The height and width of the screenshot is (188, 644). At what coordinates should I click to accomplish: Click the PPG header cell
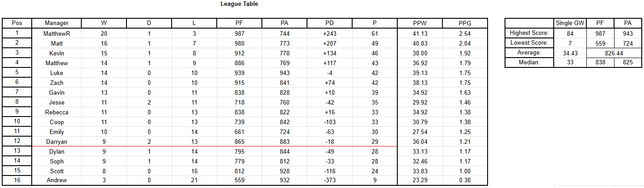pyautogui.click(x=465, y=23)
